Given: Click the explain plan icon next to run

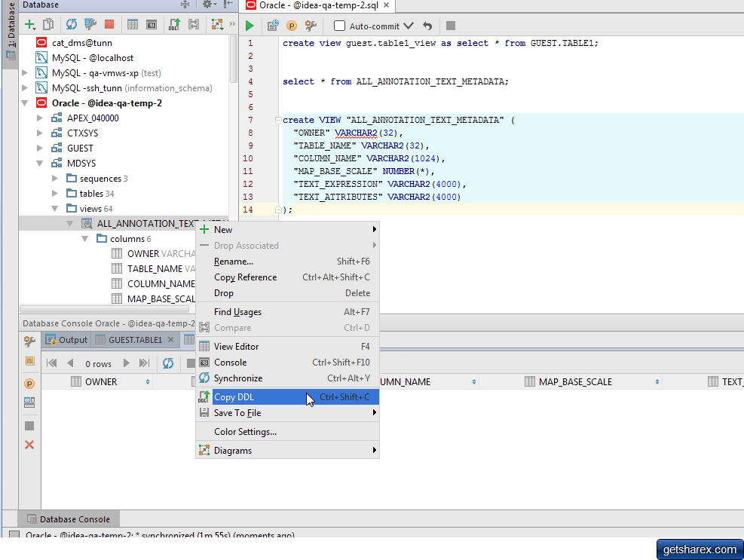Looking at the screenshot, I should pos(273,26).
